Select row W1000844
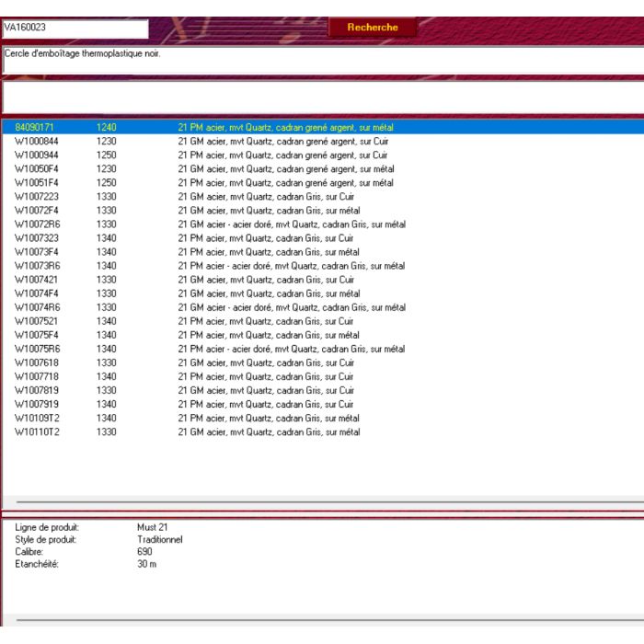 point(323,142)
